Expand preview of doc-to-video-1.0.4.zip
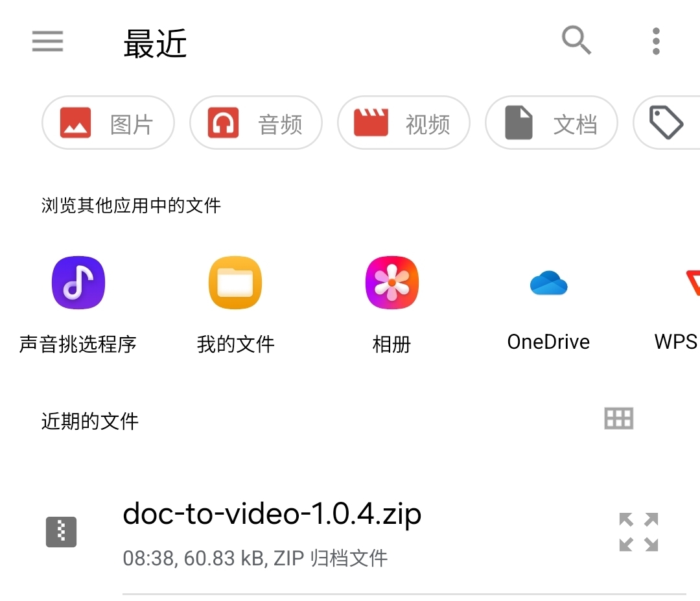The width and height of the screenshot is (700, 601). (x=639, y=532)
